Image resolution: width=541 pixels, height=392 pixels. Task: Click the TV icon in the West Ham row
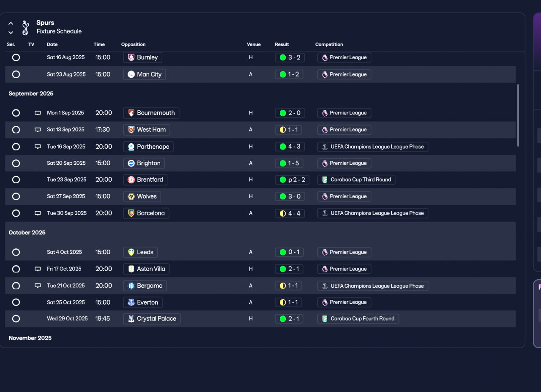coord(38,130)
